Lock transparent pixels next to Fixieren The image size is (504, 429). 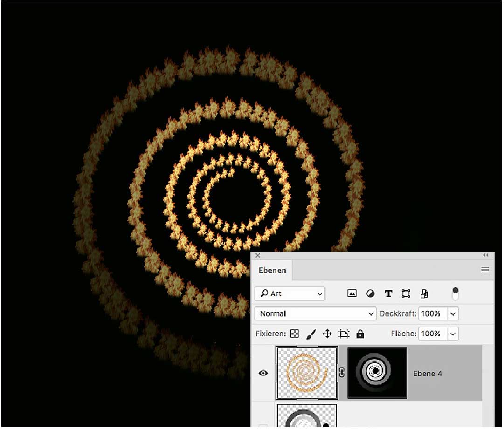click(x=294, y=334)
